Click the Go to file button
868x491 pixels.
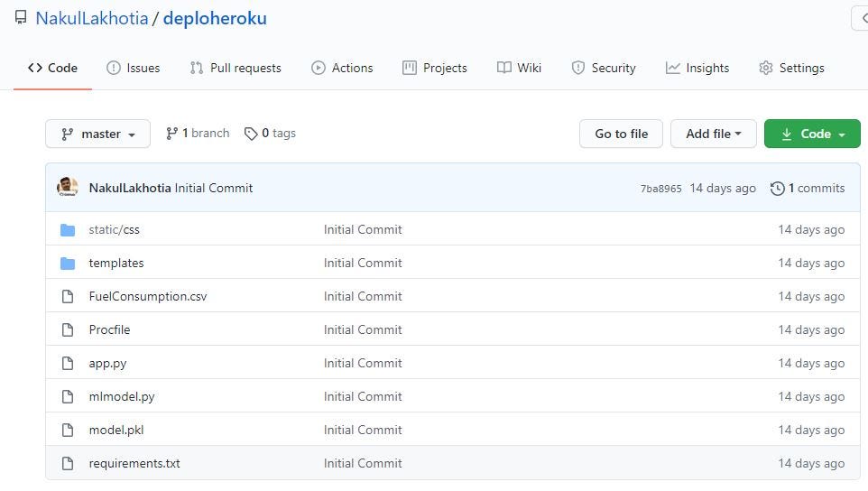621,134
